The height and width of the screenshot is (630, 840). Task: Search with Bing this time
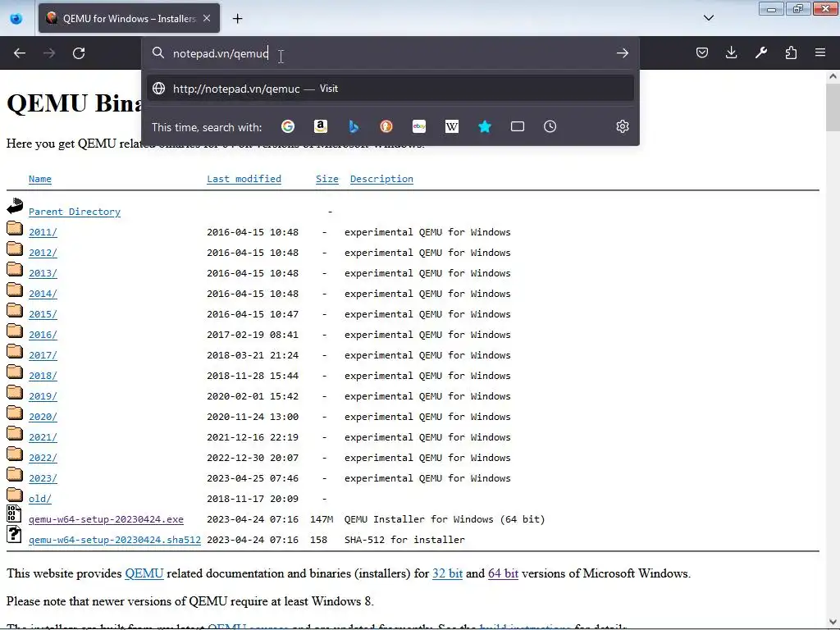(354, 126)
